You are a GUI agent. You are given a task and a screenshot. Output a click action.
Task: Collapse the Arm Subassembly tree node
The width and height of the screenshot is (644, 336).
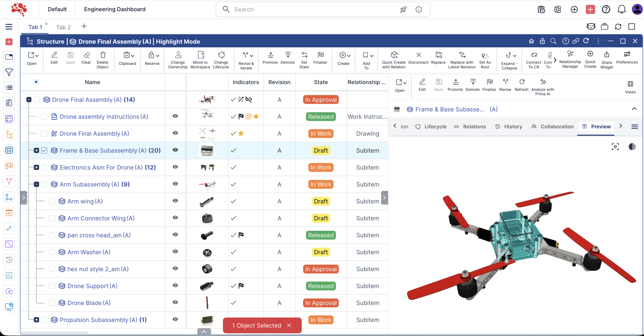point(36,184)
